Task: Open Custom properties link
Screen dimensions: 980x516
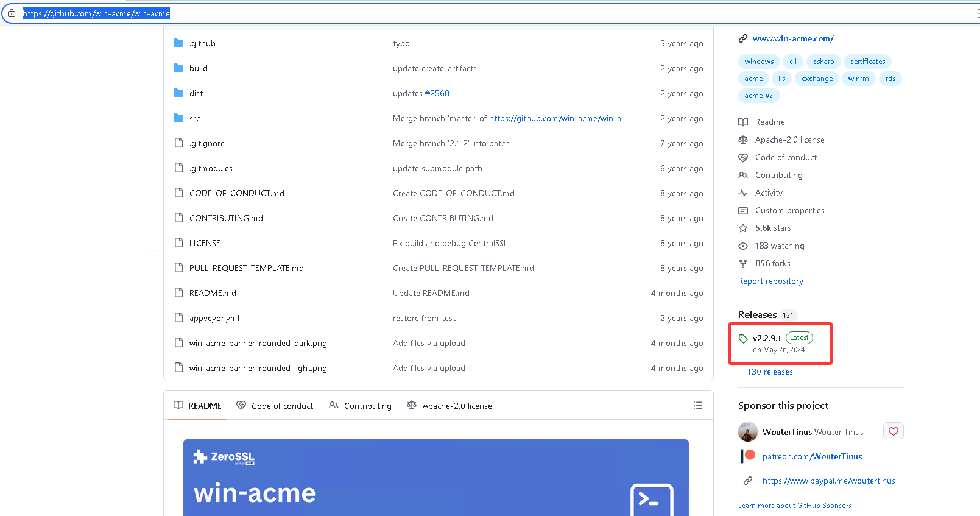Action: [x=790, y=210]
